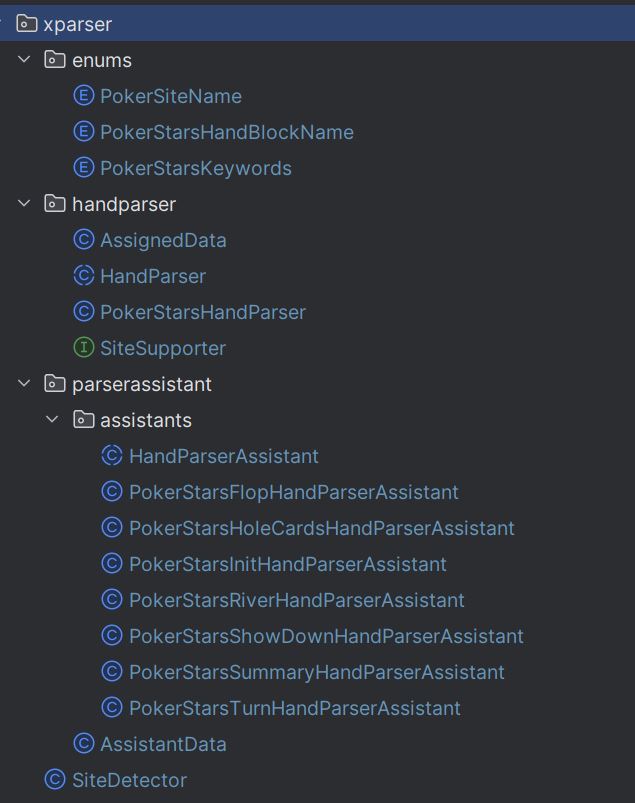Screen dimensions: 635x803
Task: Collapse the assistants folder chevron
Action: [52, 419]
